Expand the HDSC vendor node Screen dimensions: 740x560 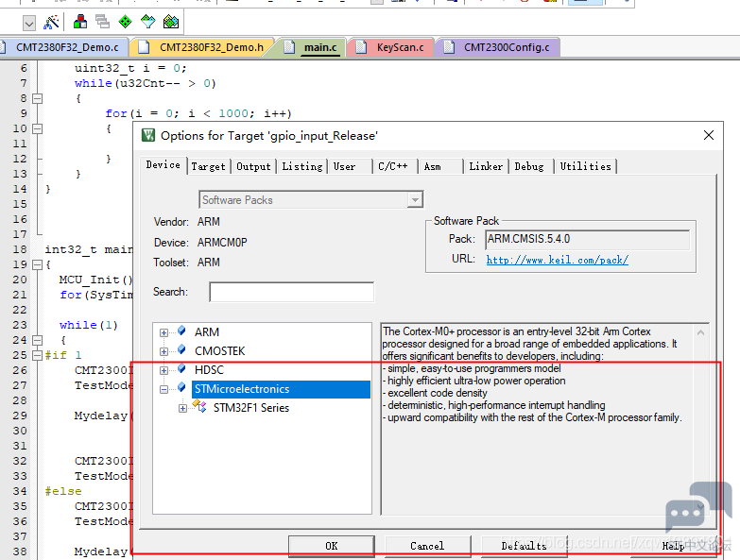163,370
